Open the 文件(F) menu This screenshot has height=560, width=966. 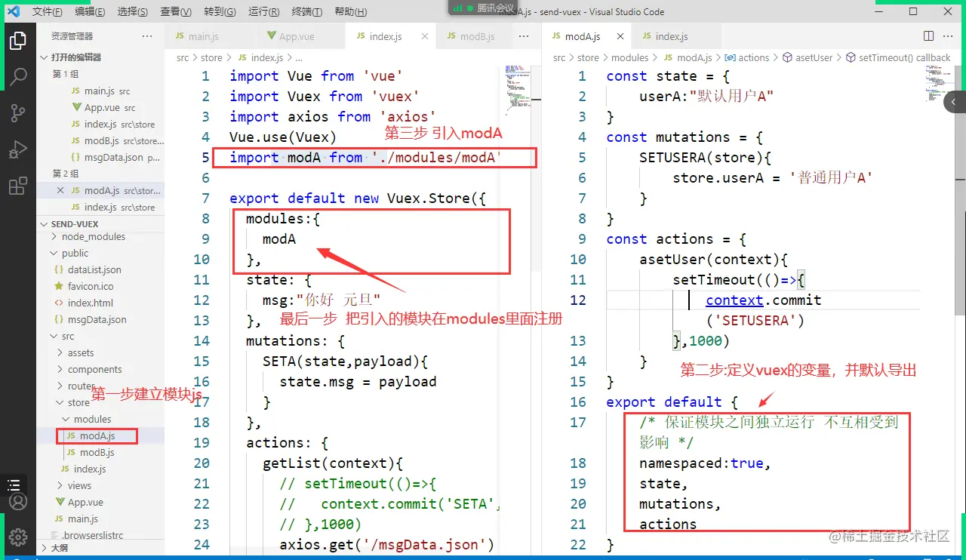tap(48, 12)
